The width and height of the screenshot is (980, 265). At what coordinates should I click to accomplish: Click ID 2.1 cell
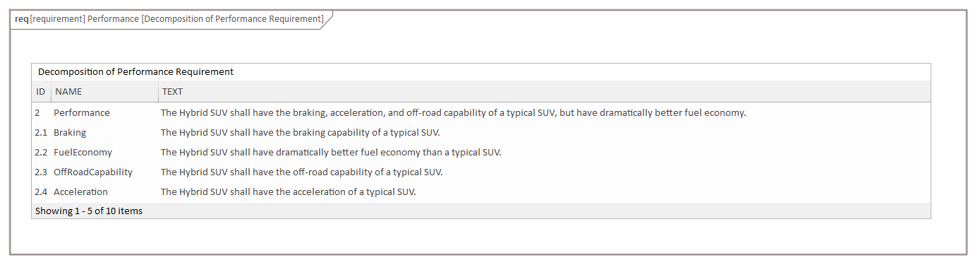point(41,132)
